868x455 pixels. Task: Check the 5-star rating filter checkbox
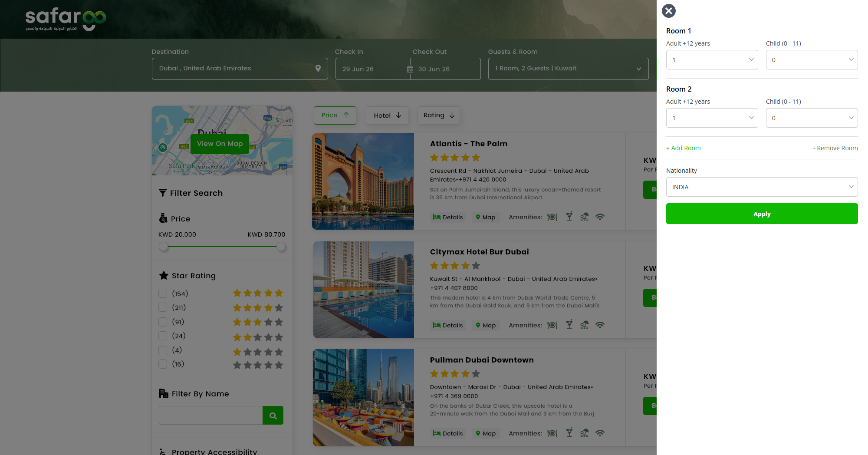(163, 293)
